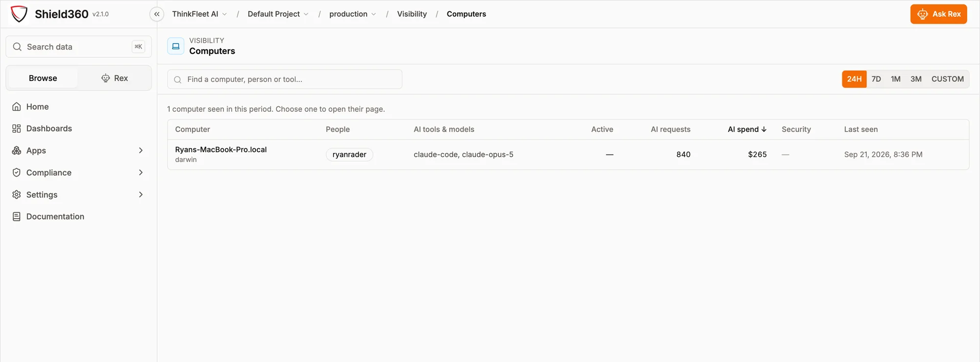The width and height of the screenshot is (980, 362).
Task: Click the magnifier icon in Find a computer field
Action: point(178,79)
